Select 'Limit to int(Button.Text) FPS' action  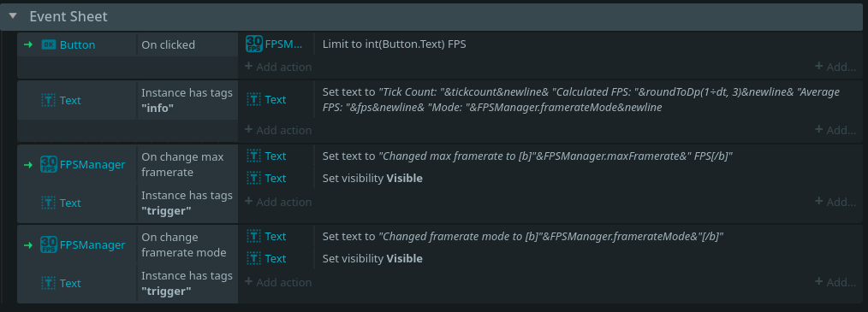tap(394, 44)
